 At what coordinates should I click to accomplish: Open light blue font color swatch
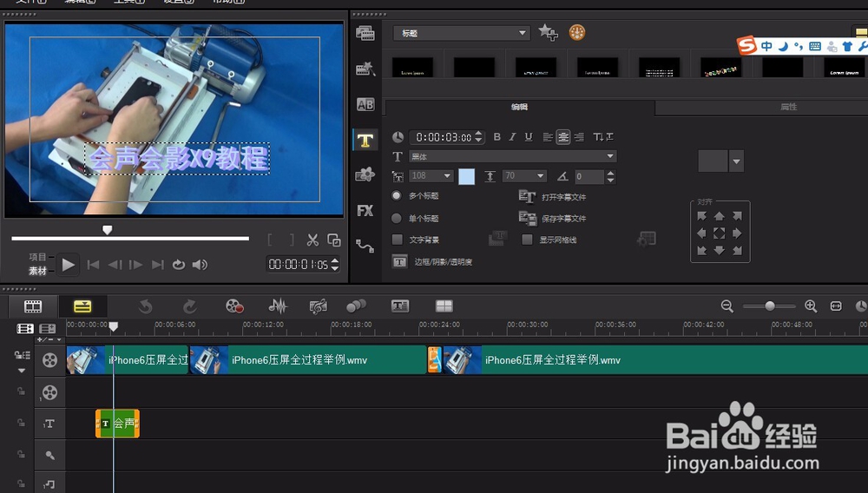click(467, 176)
